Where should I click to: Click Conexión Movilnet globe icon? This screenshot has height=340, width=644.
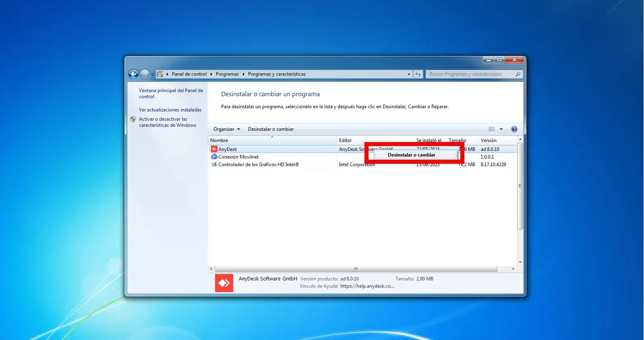[x=214, y=157]
